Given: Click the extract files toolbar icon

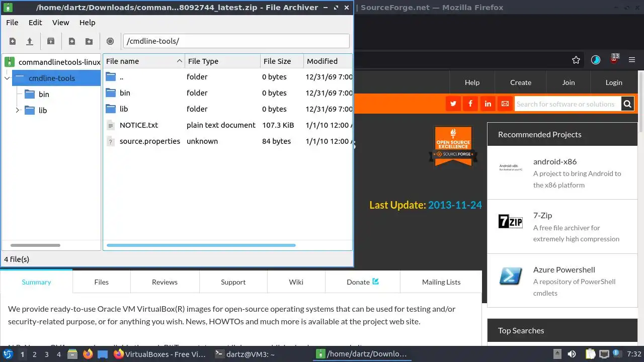Looking at the screenshot, I should (51, 41).
